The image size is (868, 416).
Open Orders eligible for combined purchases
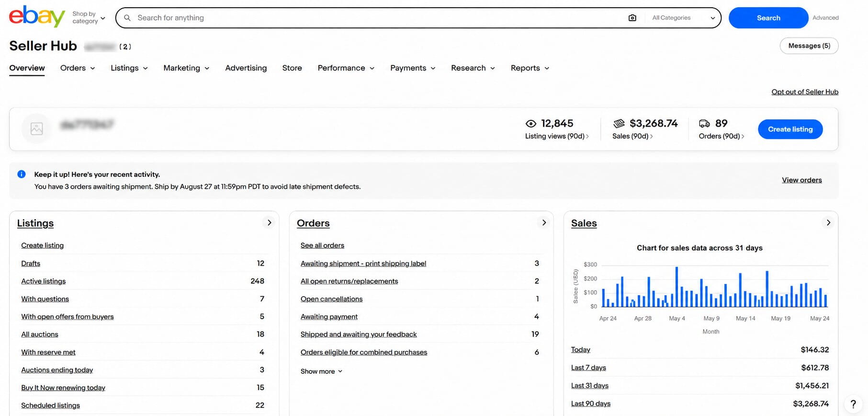point(364,352)
